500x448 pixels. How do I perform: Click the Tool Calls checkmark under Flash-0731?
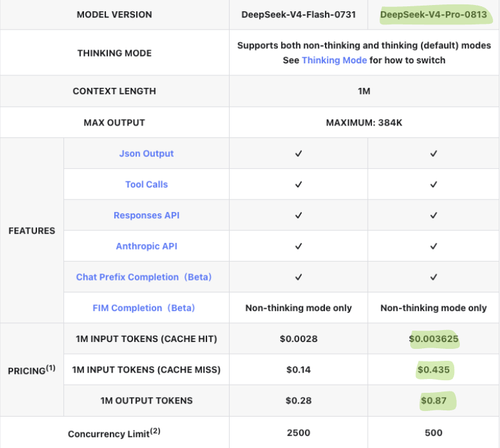pyautogui.click(x=299, y=184)
